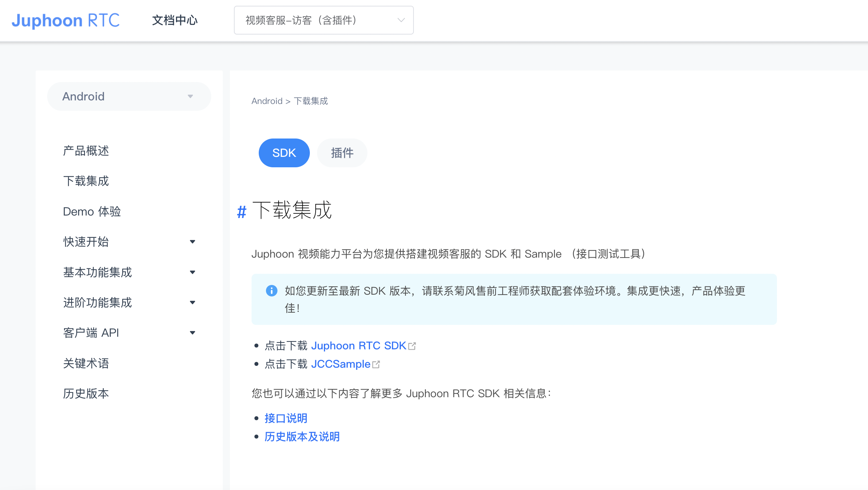Image resolution: width=868 pixels, height=490 pixels.
Task: Click the Android breadcrumb link
Action: [x=267, y=101]
